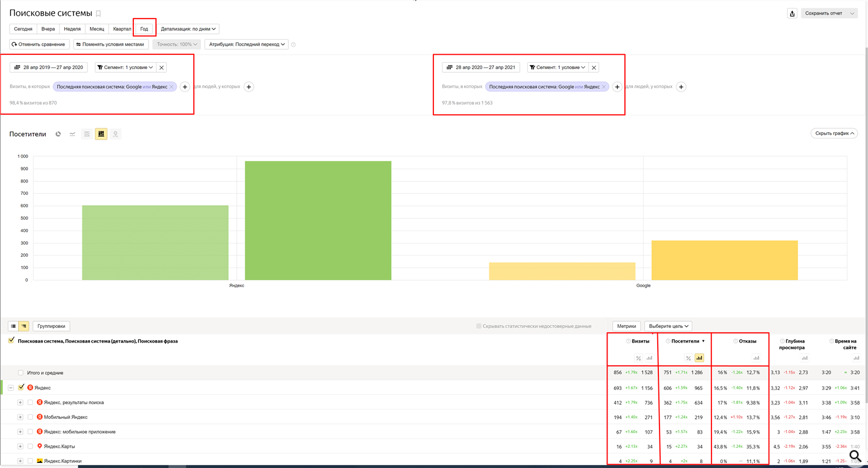Plot Отказы column on chart
The image size is (868, 468).
click(x=756, y=358)
